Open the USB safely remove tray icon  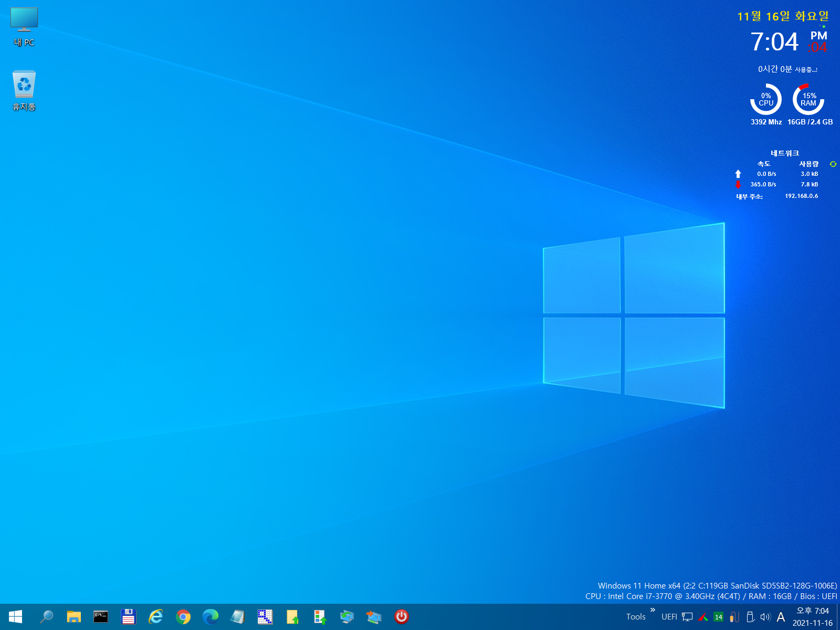pyautogui.click(x=750, y=617)
